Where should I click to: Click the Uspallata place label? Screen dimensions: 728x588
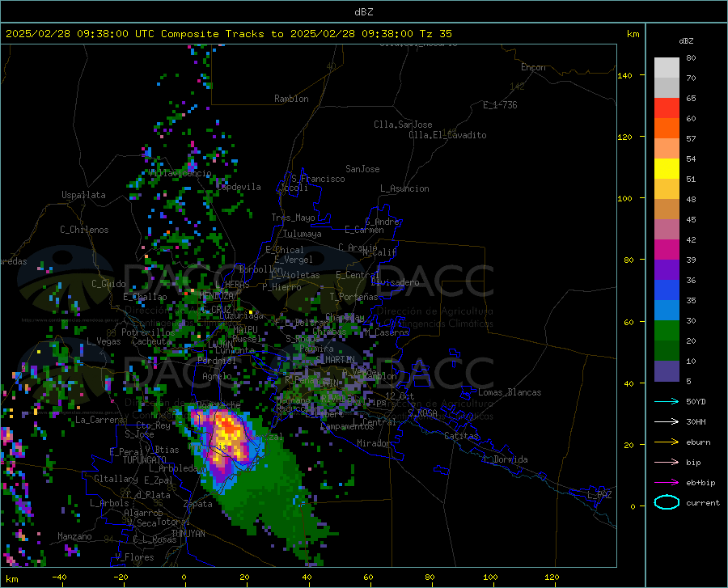(x=83, y=195)
